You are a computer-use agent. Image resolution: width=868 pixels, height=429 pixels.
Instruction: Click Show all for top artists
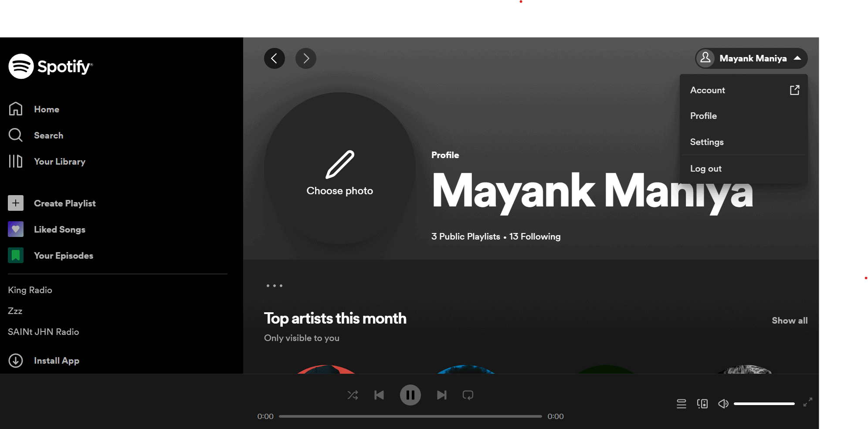(x=789, y=321)
